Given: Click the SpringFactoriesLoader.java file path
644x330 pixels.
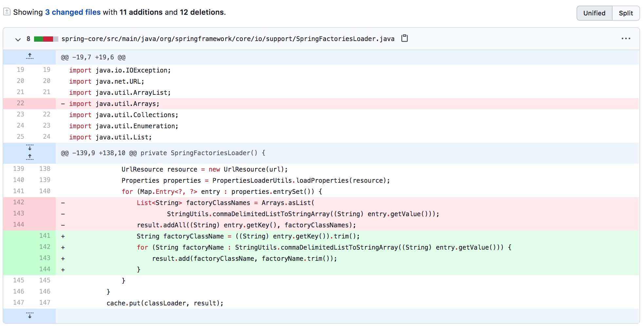Looking at the screenshot, I should click(228, 39).
